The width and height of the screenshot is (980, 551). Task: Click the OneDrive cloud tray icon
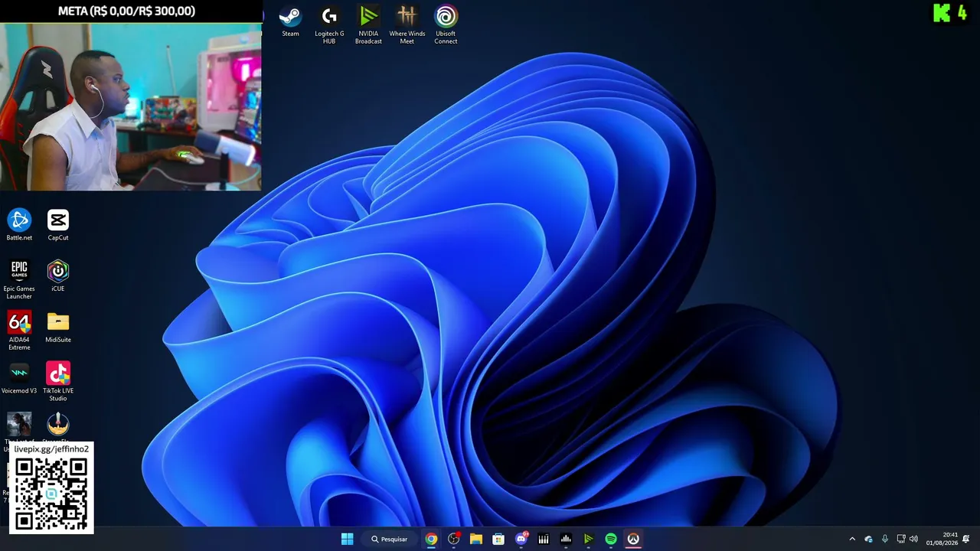pos(868,539)
